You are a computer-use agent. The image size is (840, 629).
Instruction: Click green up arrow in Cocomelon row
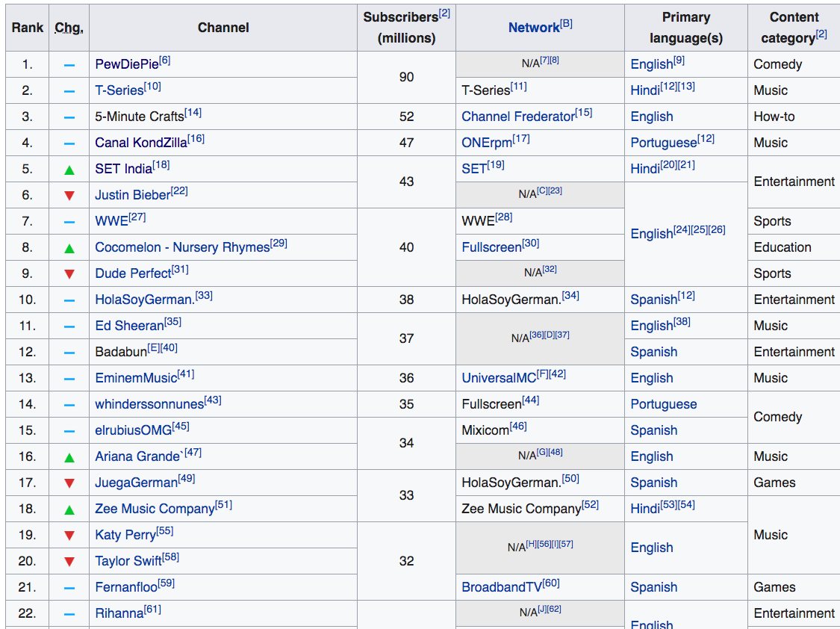pos(69,248)
